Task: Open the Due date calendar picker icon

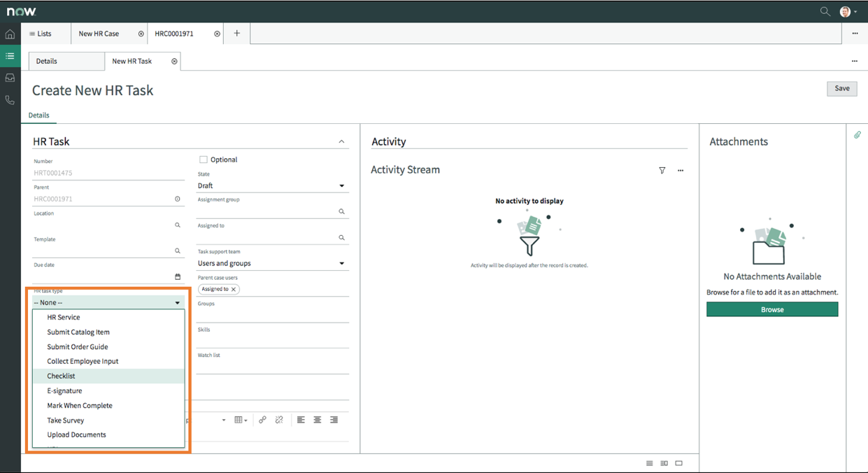Action: (177, 276)
